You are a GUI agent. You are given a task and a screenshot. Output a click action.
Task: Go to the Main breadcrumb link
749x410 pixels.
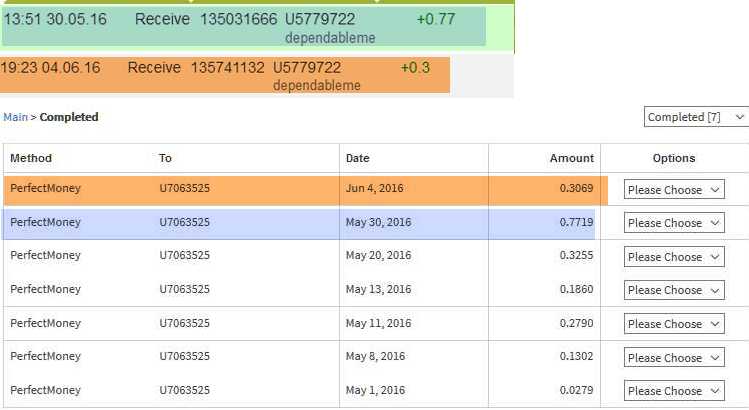15,117
